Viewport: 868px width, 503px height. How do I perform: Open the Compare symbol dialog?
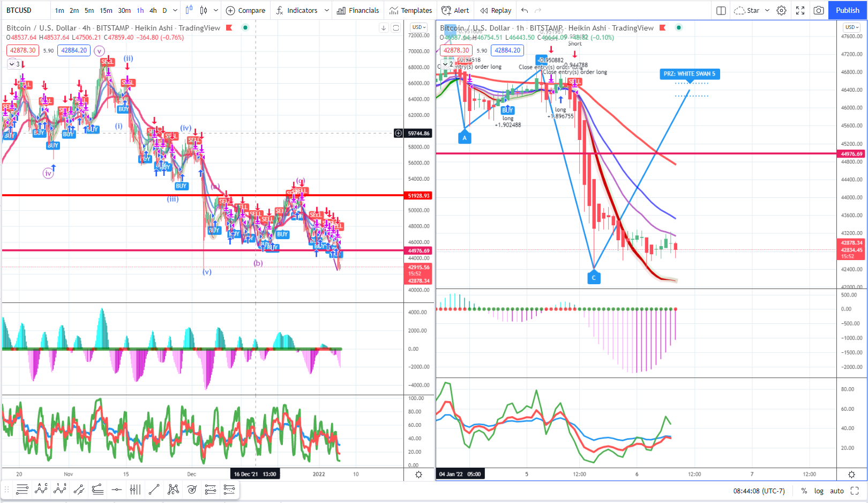[x=245, y=10]
